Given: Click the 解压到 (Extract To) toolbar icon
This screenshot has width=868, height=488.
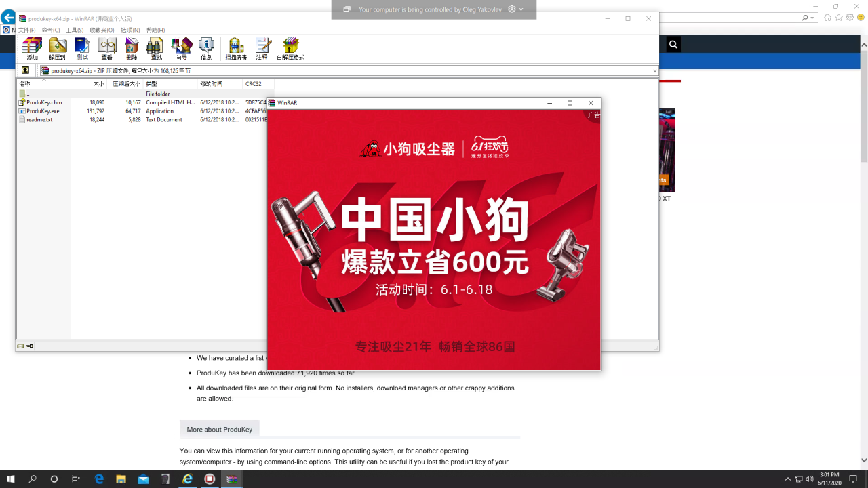Looking at the screenshot, I should (57, 49).
